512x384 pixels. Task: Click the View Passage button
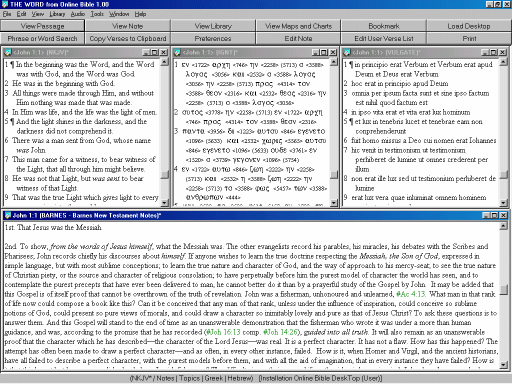click(x=42, y=26)
